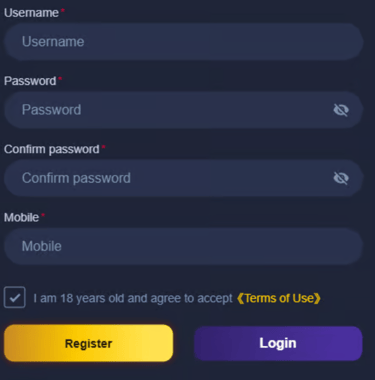Activate the Confirm password input field
The width and height of the screenshot is (375, 380).
coord(184,178)
